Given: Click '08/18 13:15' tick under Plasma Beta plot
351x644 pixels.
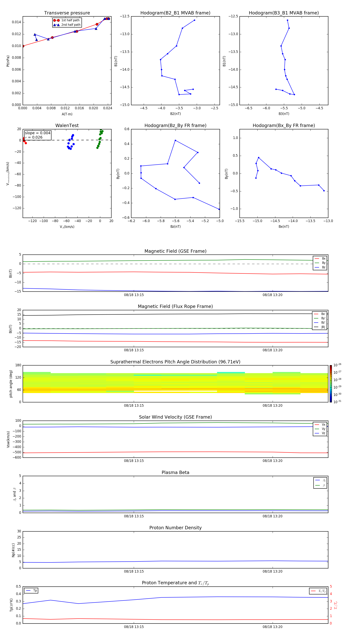Looking at the screenshot, I should pyautogui.click(x=134, y=516).
